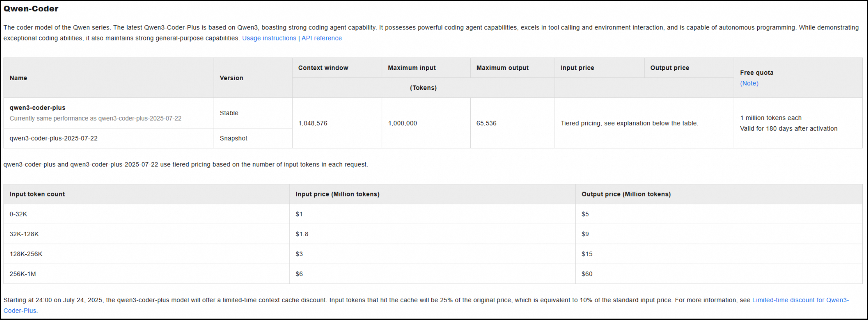
Task: Click the 0-32K row label
Action: click(x=18, y=214)
